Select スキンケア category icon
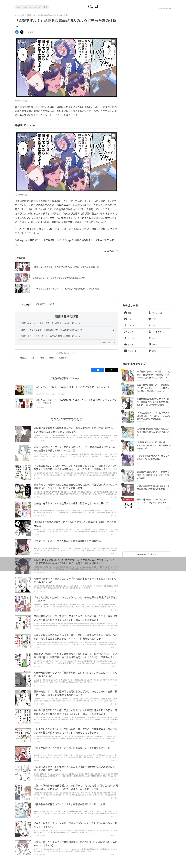Viewport: 186px width, 868px height. (125, 325)
